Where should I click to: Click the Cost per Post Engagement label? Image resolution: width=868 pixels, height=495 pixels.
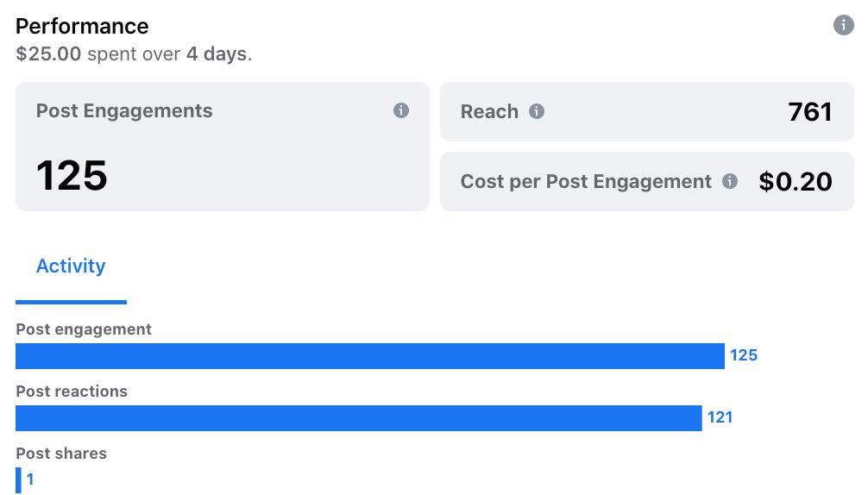(586, 181)
